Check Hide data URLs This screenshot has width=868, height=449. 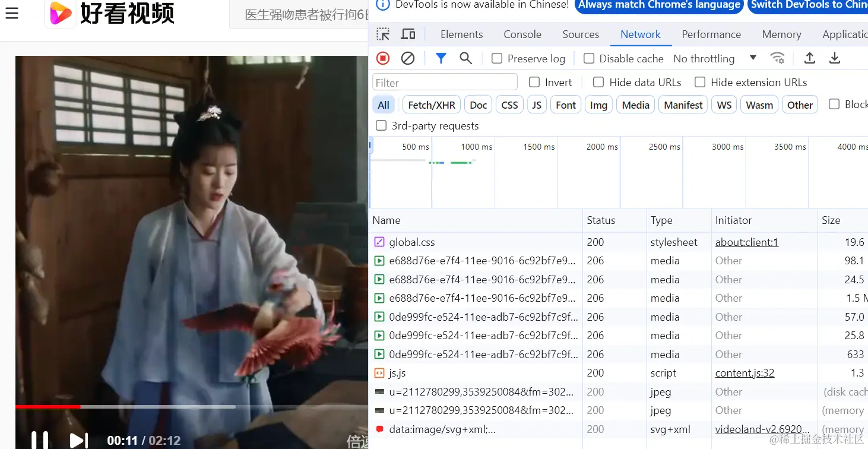pyautogui.click(x=598, y=82)
